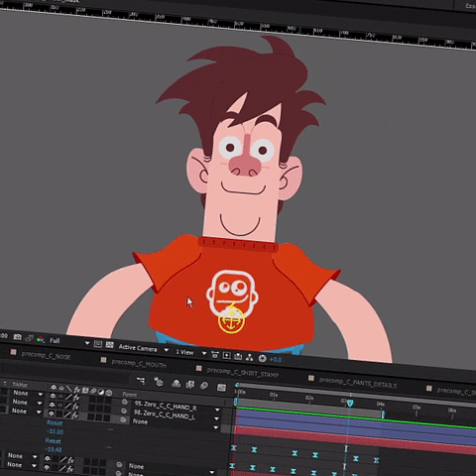Click the Reset Exposure icon
476x476 pixels.
click(x=263, y=358)
